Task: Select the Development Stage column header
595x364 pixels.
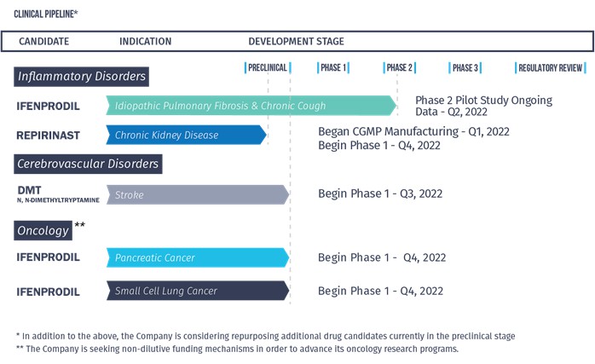Action: click(296, 42)
